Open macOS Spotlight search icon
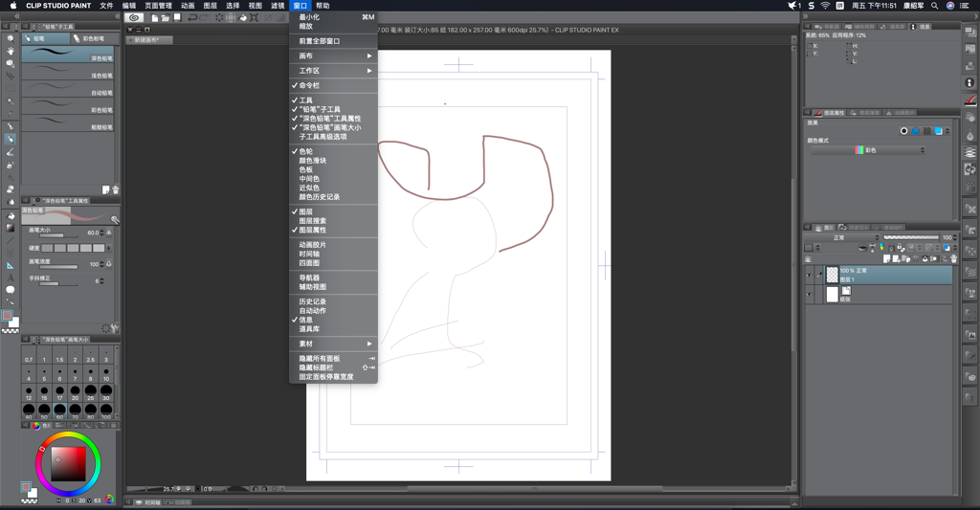980x510 pixels. [x=935, y=6]
